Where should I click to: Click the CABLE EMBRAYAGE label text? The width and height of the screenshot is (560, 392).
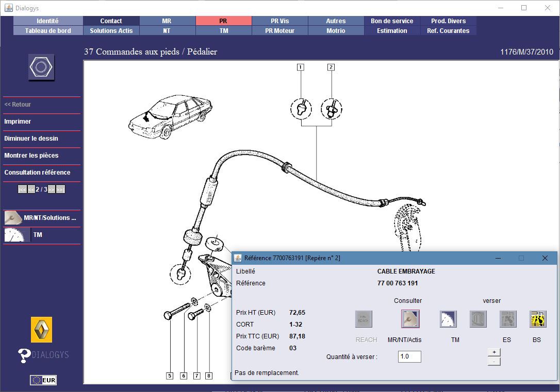point(406,271)
